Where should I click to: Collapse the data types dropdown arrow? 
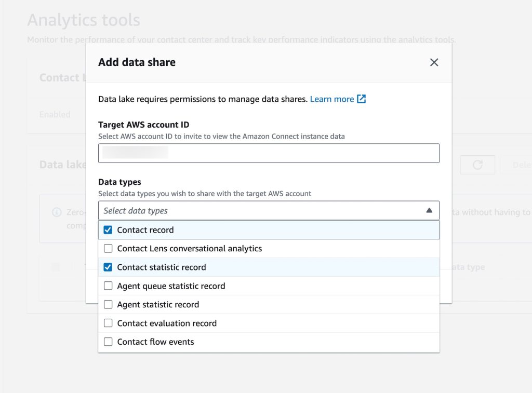(x=429, y=210)
